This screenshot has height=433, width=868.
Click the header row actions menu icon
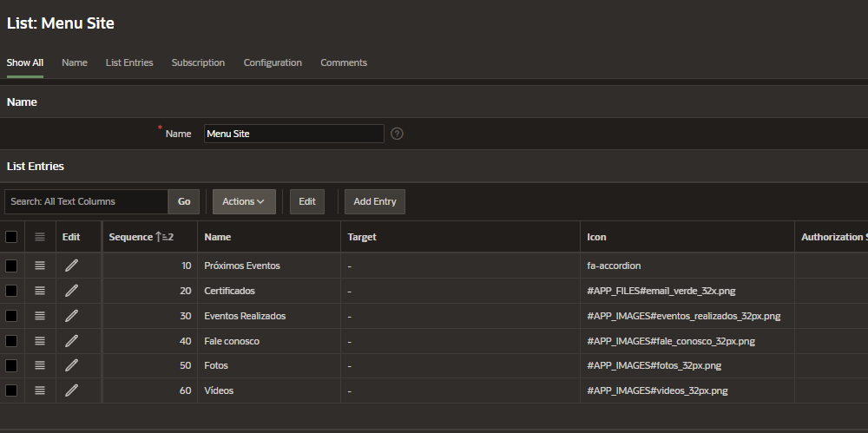coord(40,237)
